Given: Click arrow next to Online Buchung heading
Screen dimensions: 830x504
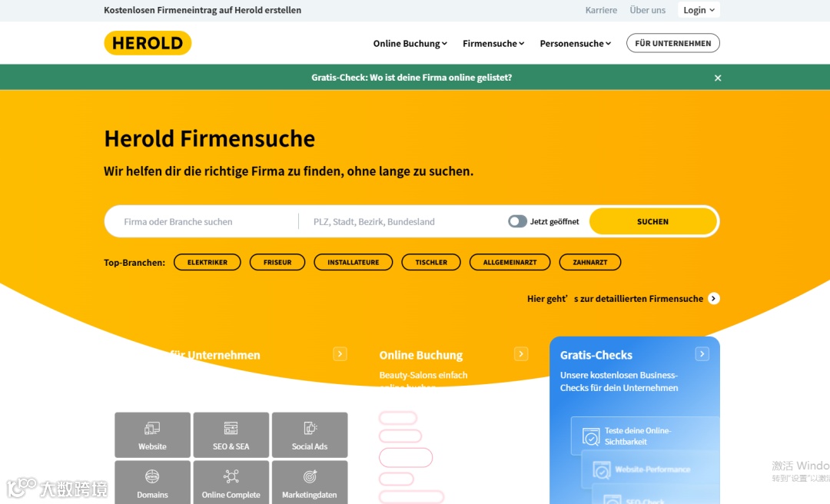Looking at the screenshot, I should 521,354.
